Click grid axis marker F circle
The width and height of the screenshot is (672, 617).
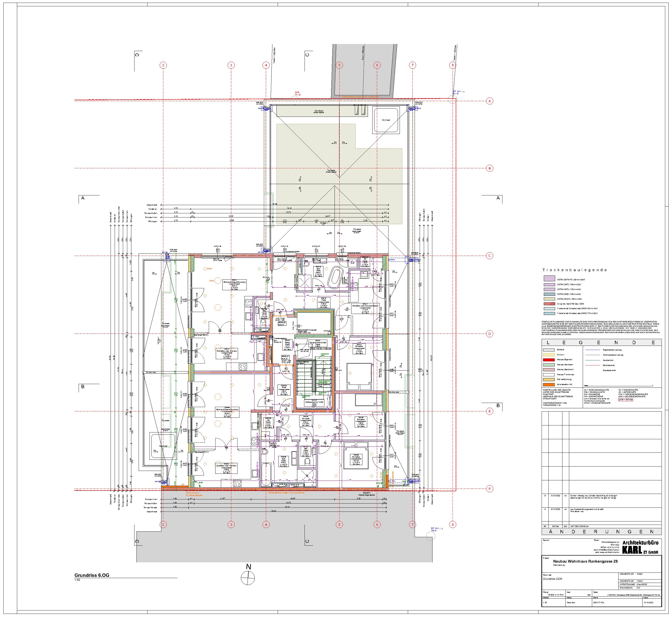pyautogui.click(x=490, y=489)
